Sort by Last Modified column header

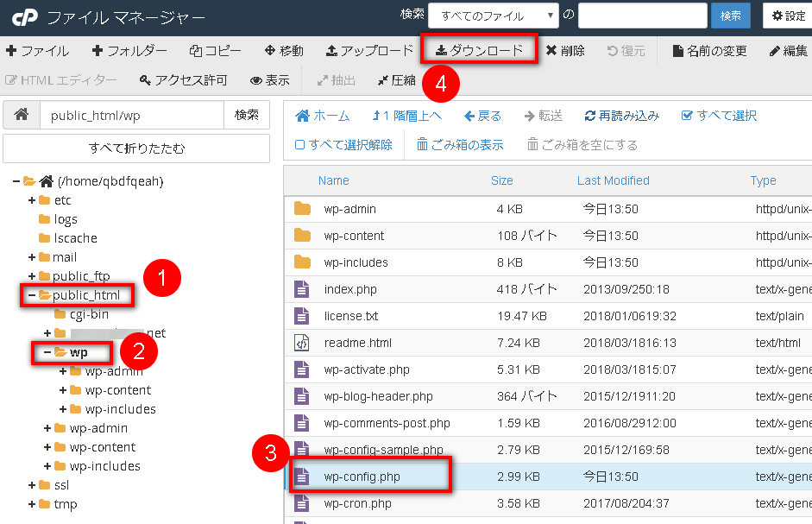614,180
